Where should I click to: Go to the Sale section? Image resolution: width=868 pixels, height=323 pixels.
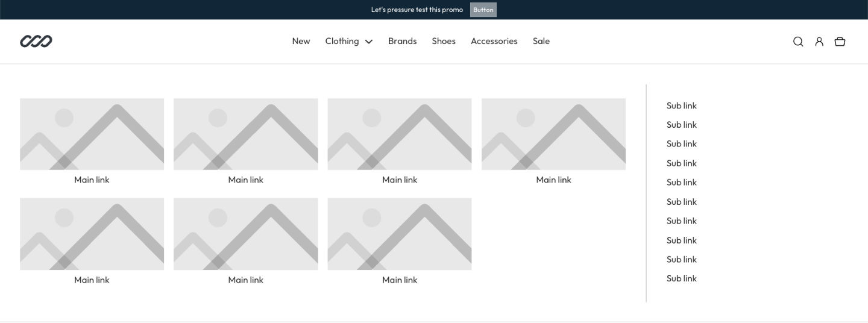tap(541, 41)
